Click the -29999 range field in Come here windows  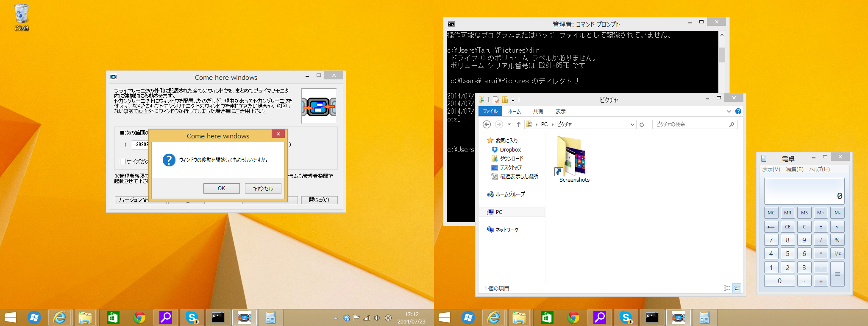pyautogui.click(x=141, y=144)
